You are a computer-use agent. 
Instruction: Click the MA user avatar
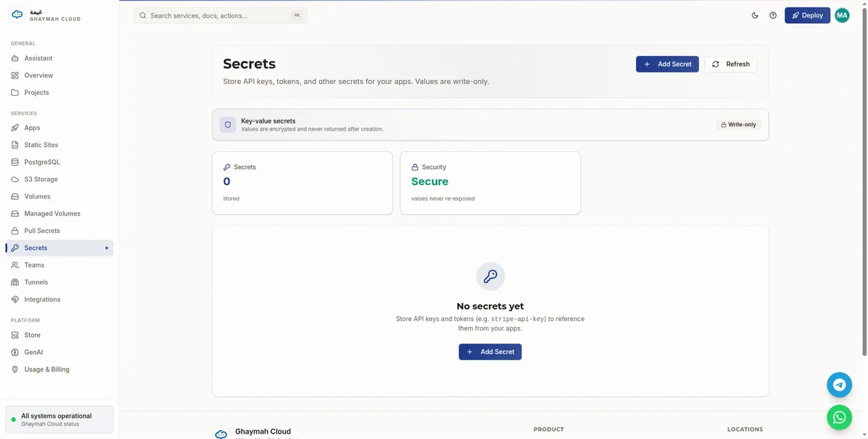tap(842, 15)
